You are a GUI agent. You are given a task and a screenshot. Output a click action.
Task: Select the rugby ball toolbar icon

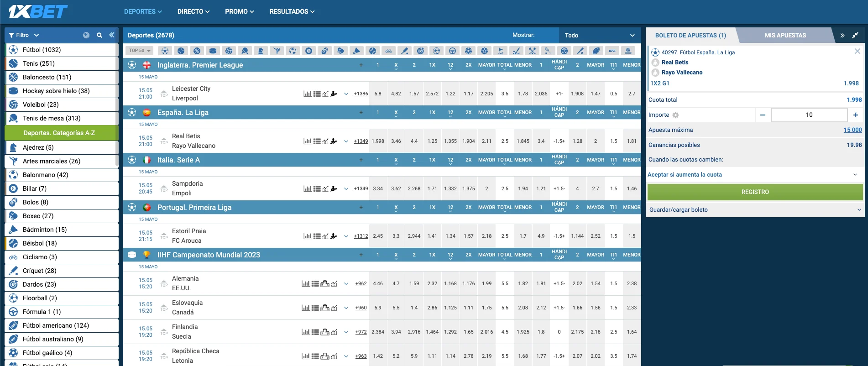pyautogui.click(x=596, y=51)
